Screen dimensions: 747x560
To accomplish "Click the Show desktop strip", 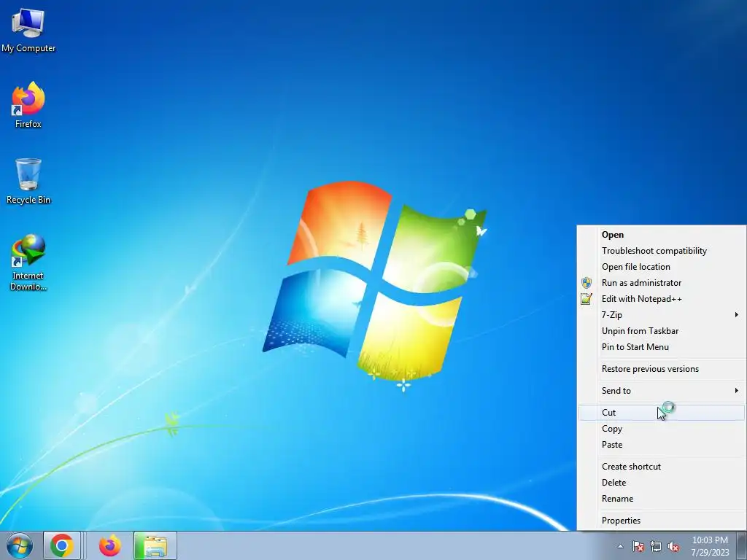I will click(x=742, y=545).
